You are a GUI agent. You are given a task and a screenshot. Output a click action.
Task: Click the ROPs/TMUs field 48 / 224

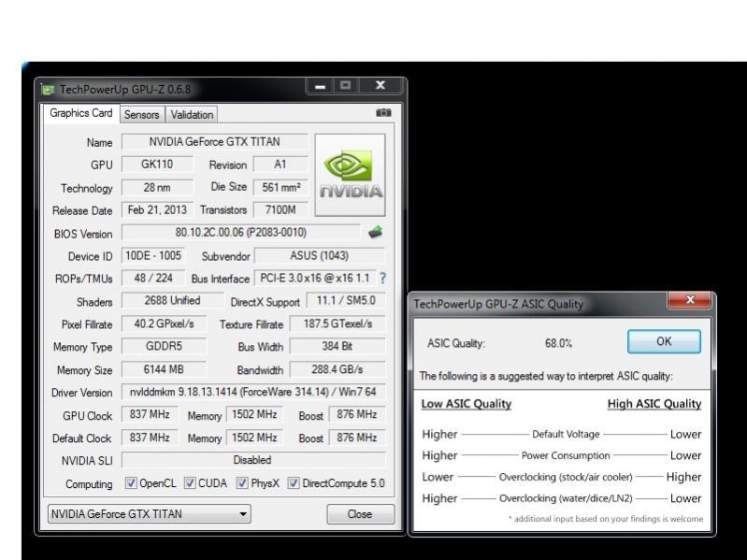(x=153, y=278)
